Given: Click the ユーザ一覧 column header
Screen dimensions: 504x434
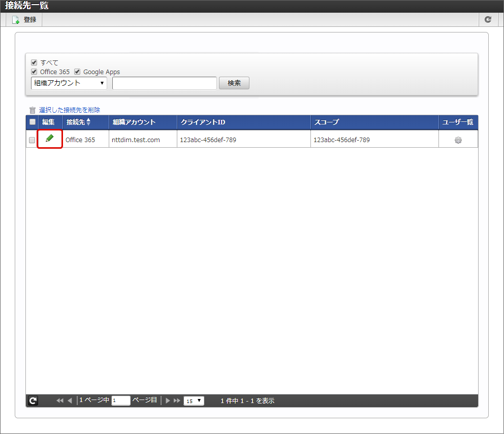Looking at the screenshot, I should (458, 122).
